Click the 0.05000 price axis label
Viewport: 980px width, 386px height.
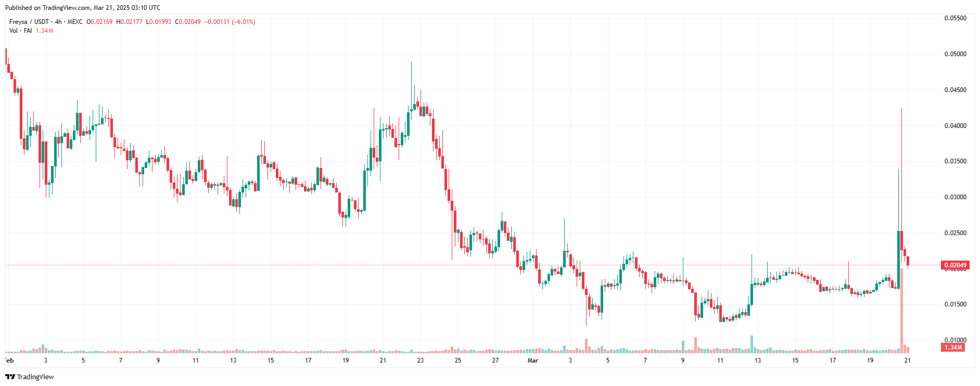955,54
